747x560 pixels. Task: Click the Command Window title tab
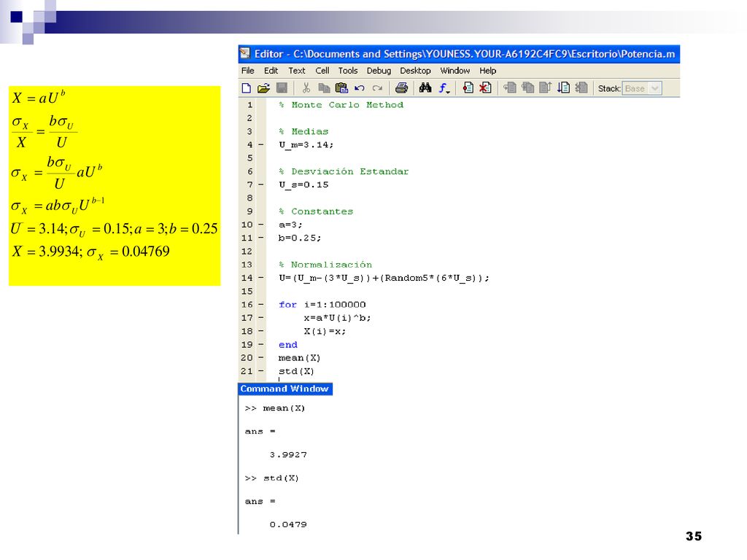[285, 389]
